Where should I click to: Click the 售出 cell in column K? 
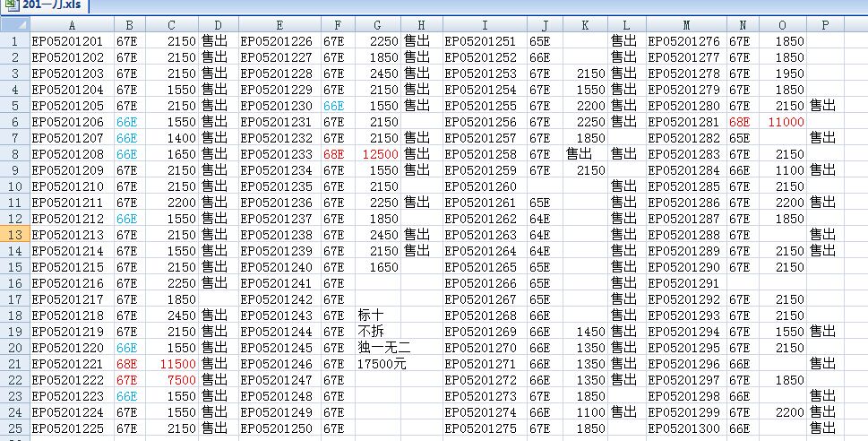tap(585, 154)
